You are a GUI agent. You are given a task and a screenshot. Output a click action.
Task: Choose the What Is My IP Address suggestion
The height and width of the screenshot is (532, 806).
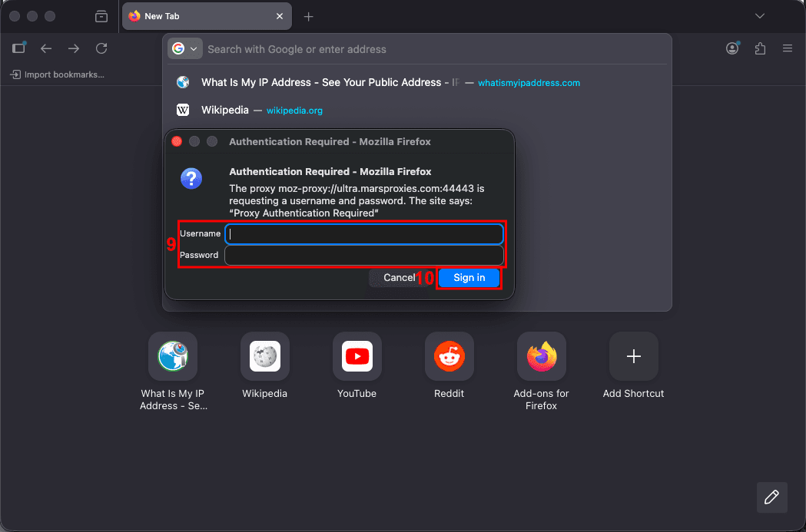[x=417, y=82]
